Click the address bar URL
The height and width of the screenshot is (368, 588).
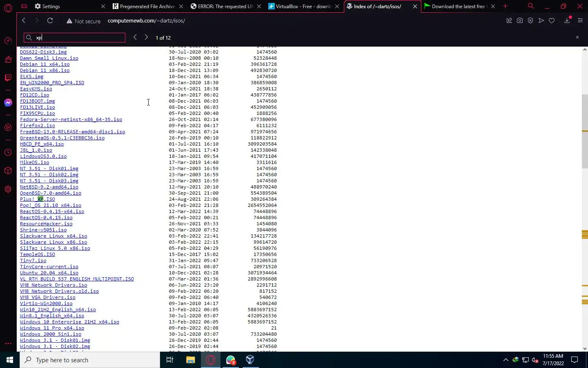[146, 20]
